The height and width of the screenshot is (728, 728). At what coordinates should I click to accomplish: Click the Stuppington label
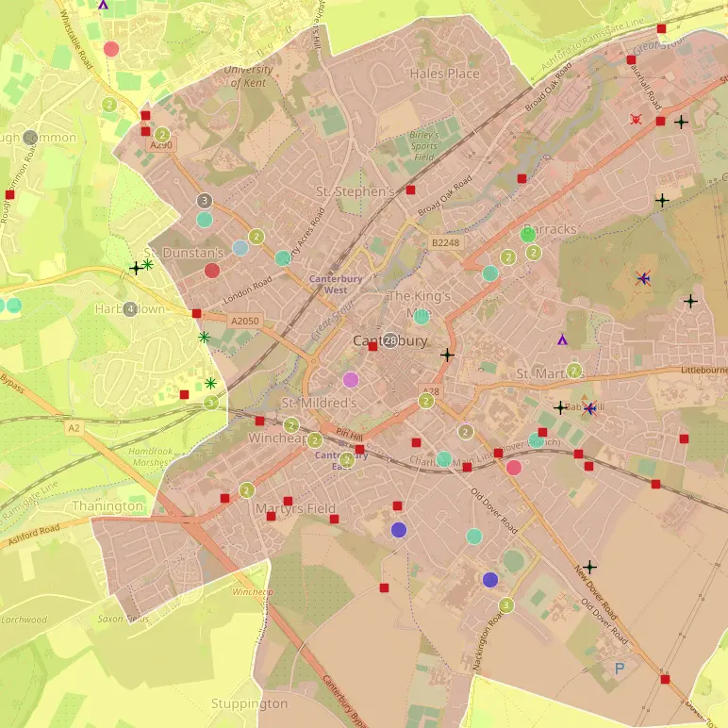point(249,703)
